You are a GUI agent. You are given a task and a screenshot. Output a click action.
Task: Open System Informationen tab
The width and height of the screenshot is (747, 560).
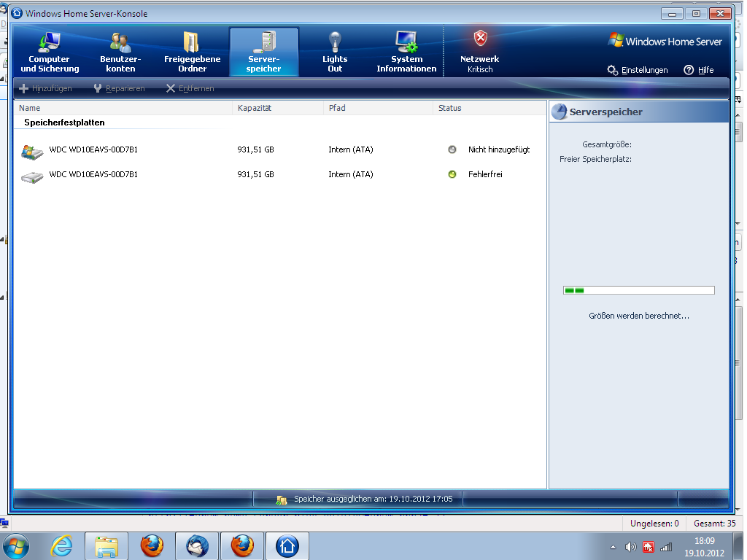point(406,52)
